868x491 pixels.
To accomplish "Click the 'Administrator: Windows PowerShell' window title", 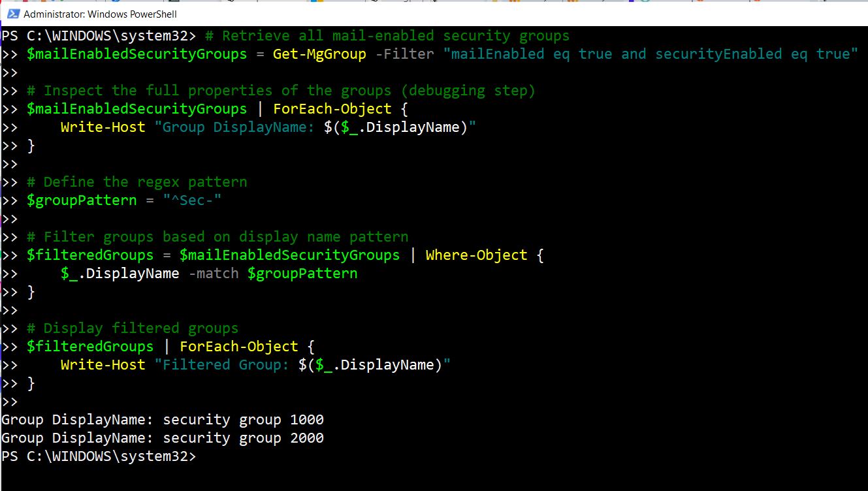I will 100,14.
